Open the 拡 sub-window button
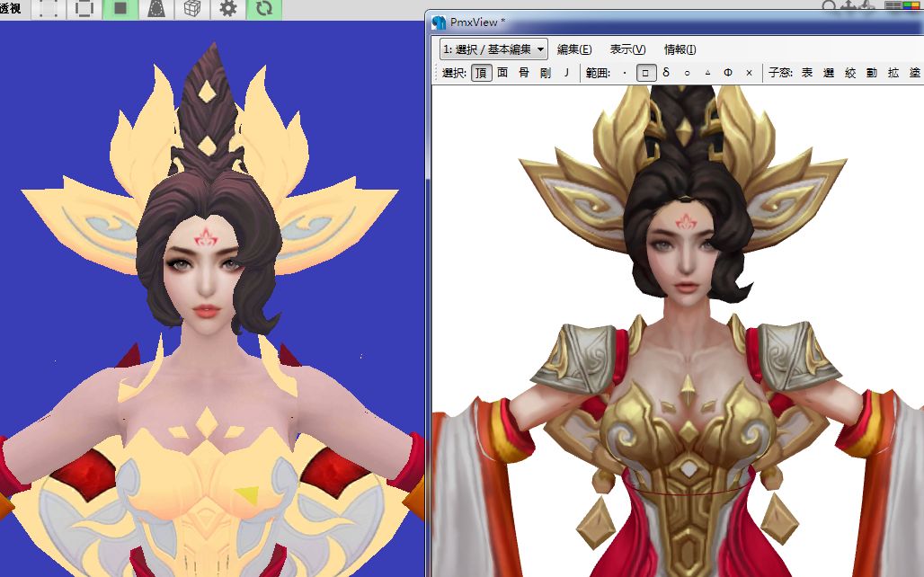The image size is (924, 577). point(893,73)
